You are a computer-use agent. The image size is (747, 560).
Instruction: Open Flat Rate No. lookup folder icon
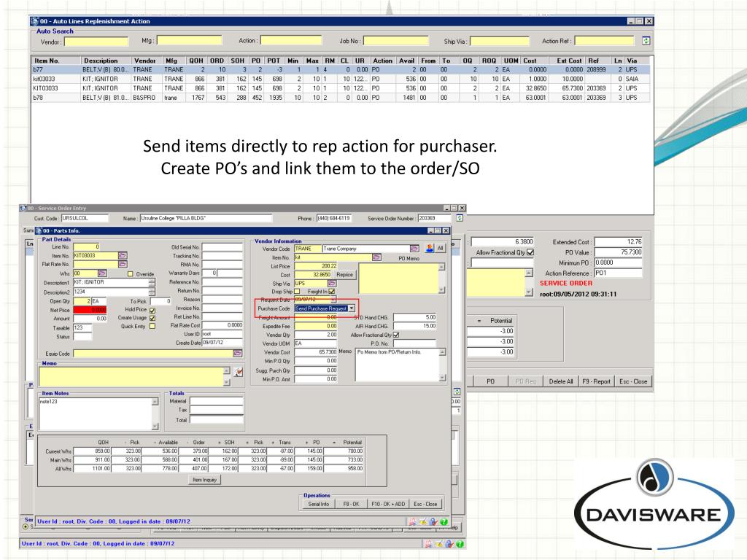(123, 264)
